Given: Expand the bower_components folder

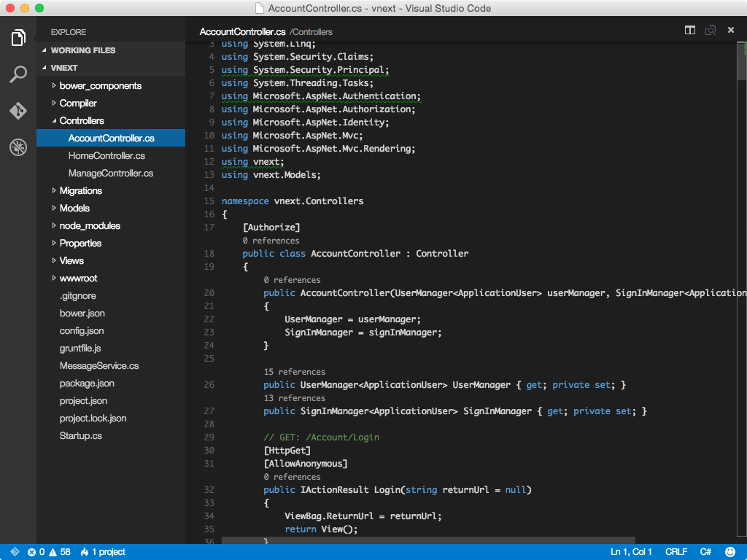Looking at the screenshot, I should pyautogui.click(x=111, y=86).
